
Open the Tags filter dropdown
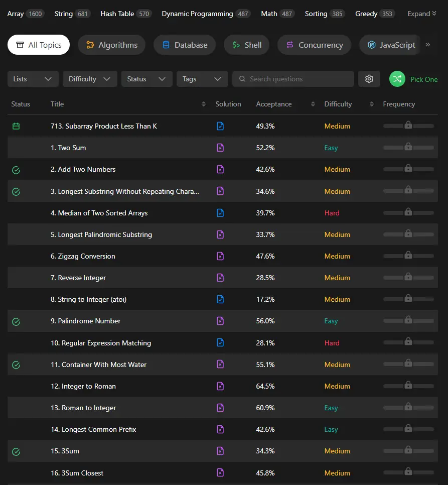(x=202, y=79)
